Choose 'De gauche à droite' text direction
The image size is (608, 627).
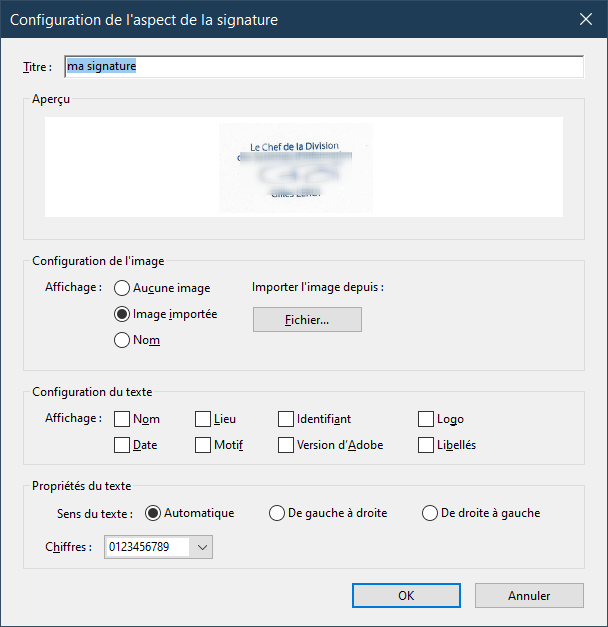point(277,513)
